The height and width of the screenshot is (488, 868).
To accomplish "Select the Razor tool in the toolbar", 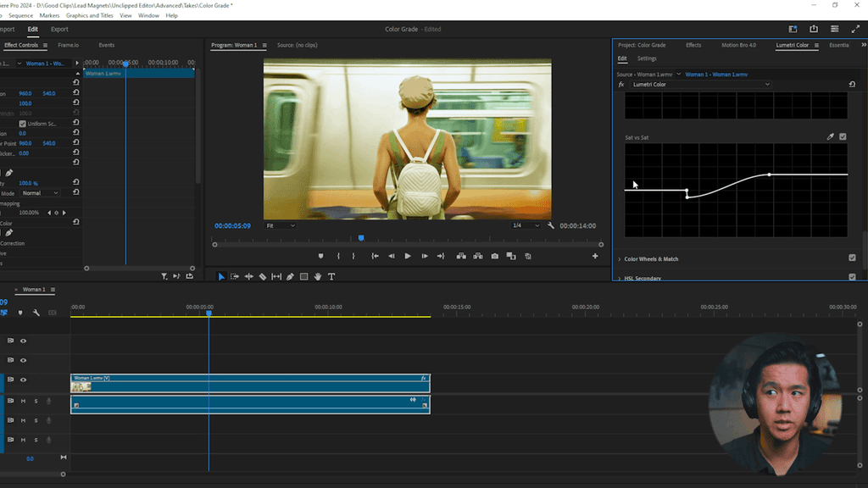I will (263, 276).
